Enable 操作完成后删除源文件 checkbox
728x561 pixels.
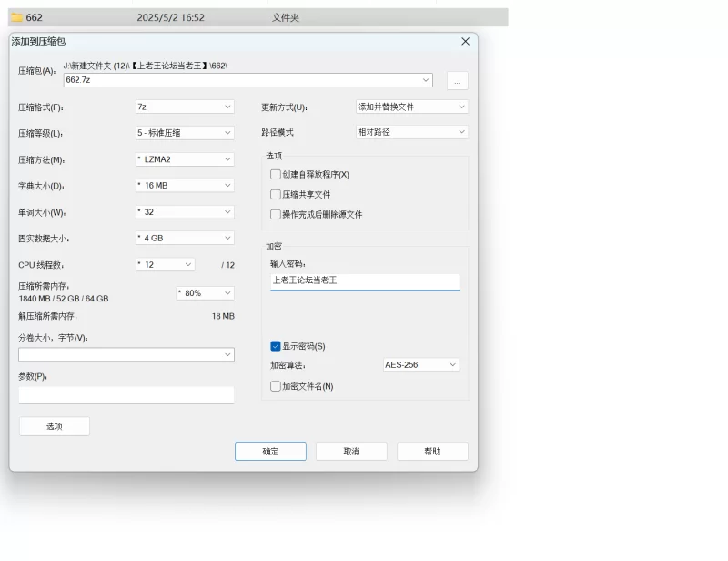click(x=276, y=214)
